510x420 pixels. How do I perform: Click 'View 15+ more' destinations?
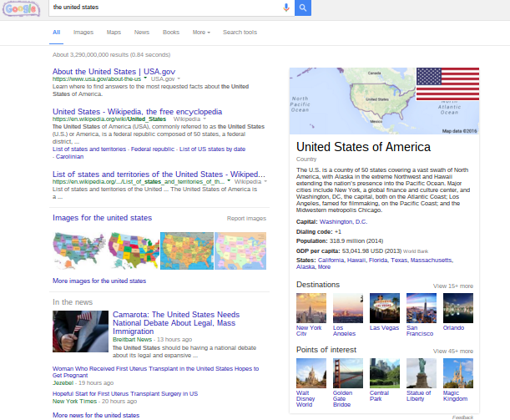[x=452, y=286]
